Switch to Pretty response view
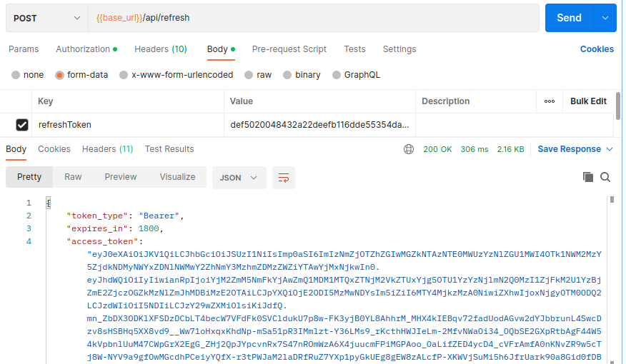Viewport: 626px width, 364px height. coord(29,177)
